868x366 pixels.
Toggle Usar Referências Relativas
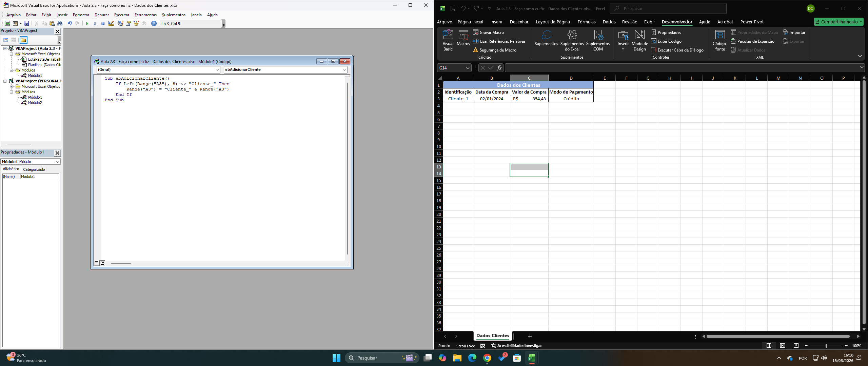point(499,41)
